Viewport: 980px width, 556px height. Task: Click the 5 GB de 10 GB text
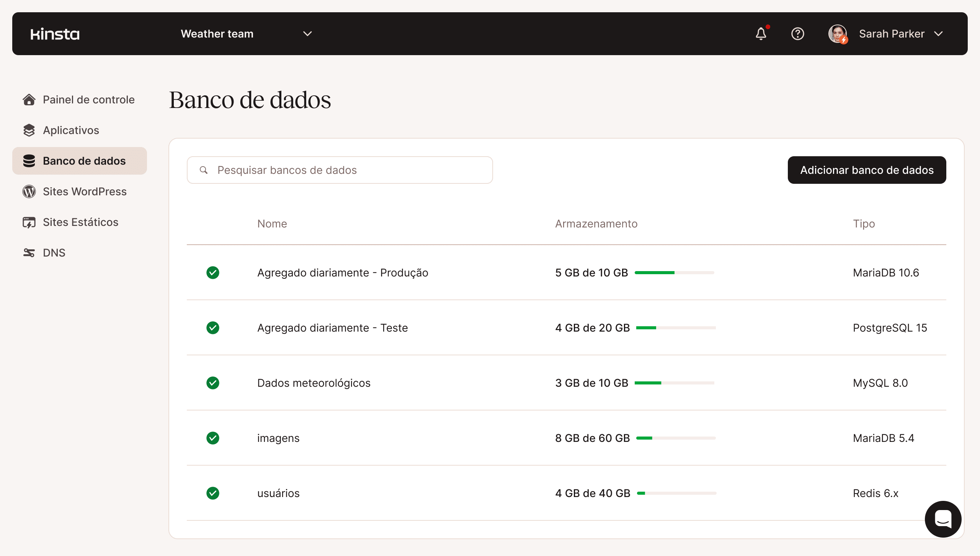pos(592,273)
